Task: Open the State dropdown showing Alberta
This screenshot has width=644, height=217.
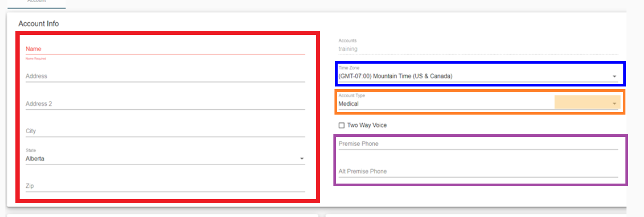Action: click(x=159, y=158)
